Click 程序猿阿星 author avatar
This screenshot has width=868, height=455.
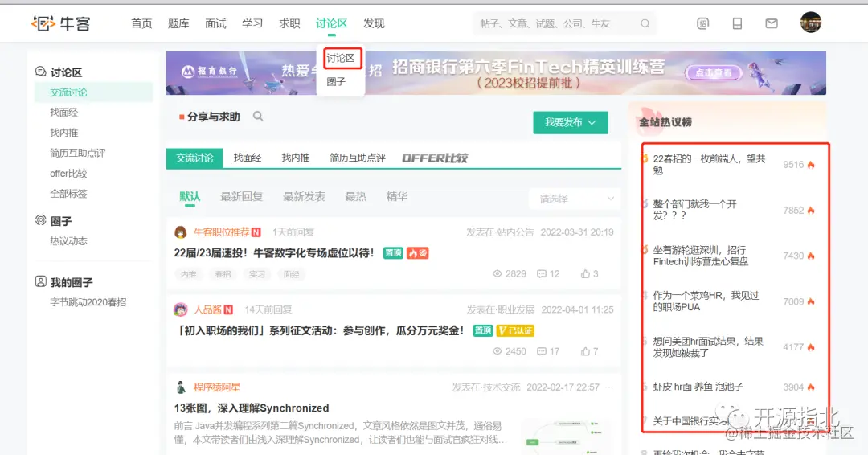point(181,387)
